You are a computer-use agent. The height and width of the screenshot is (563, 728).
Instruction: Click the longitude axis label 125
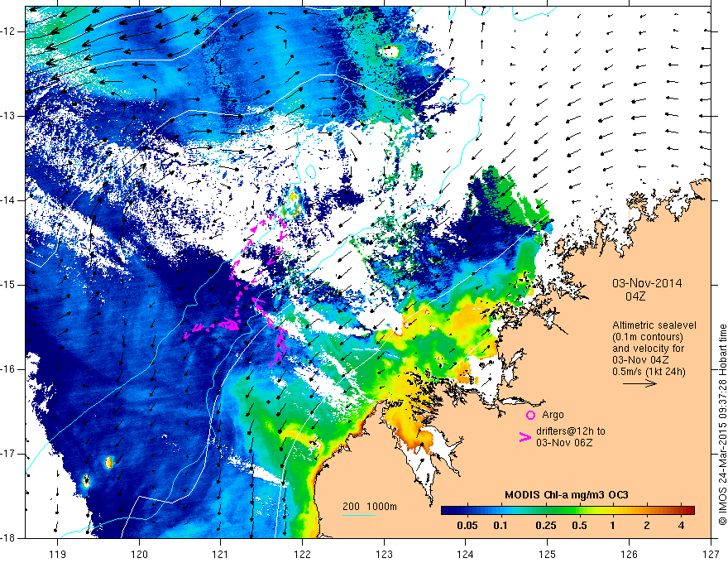[x=548, y=554]
